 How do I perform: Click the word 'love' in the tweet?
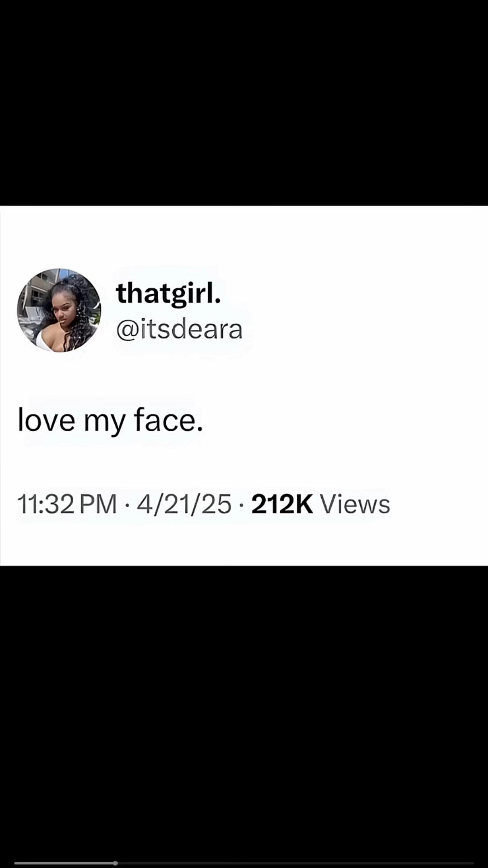pos(46,420)
